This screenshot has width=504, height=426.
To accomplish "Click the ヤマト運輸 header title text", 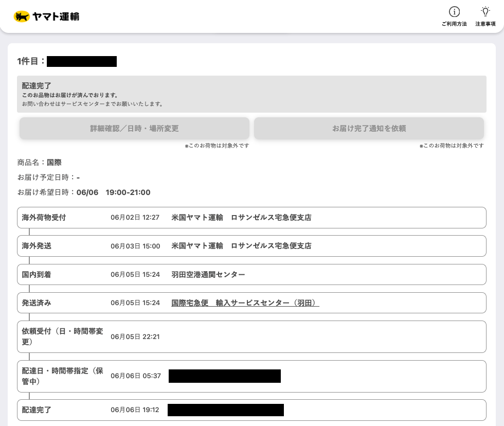I will point(56,16).
